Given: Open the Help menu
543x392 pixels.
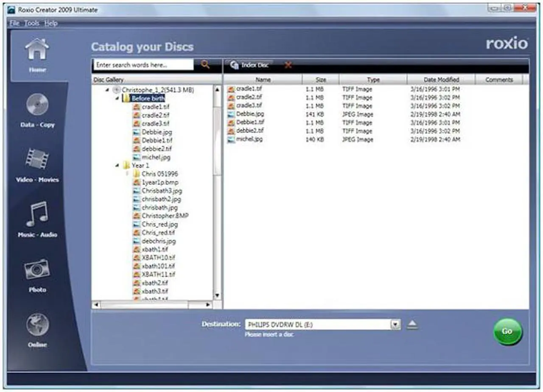Looking at the screenshot, I should click(x=51, y=23).
